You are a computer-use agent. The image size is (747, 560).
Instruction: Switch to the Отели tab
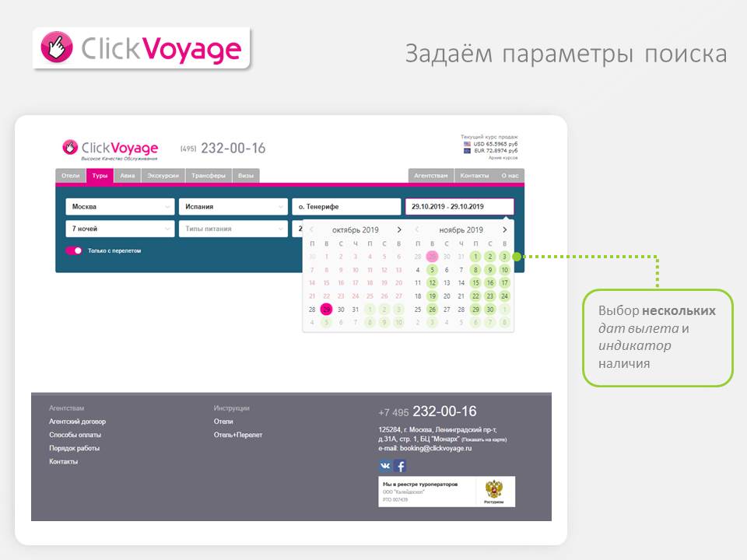tap(71, 176)
